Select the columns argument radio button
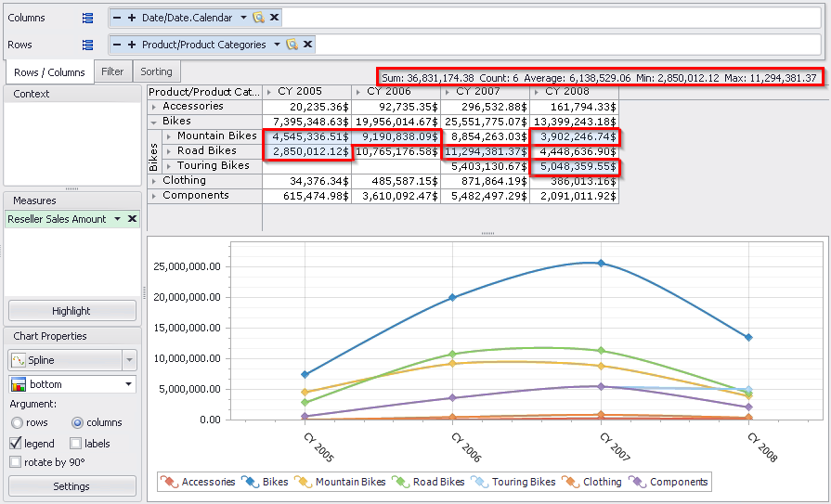The image size is (831, 504). pos(77,423)
